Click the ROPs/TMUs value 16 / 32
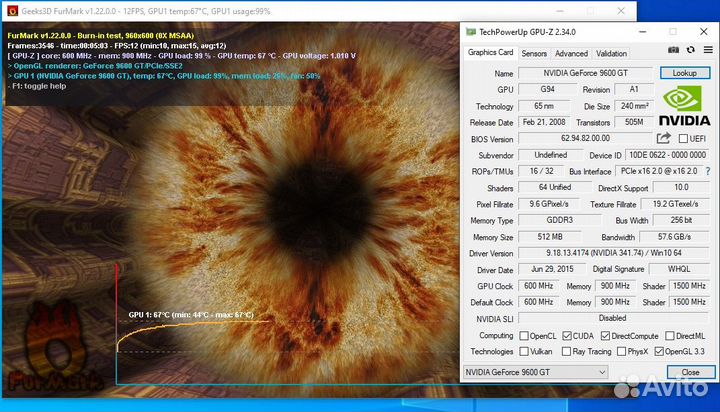The width and height of the screenshot is (720, 412). pos(541,171)
